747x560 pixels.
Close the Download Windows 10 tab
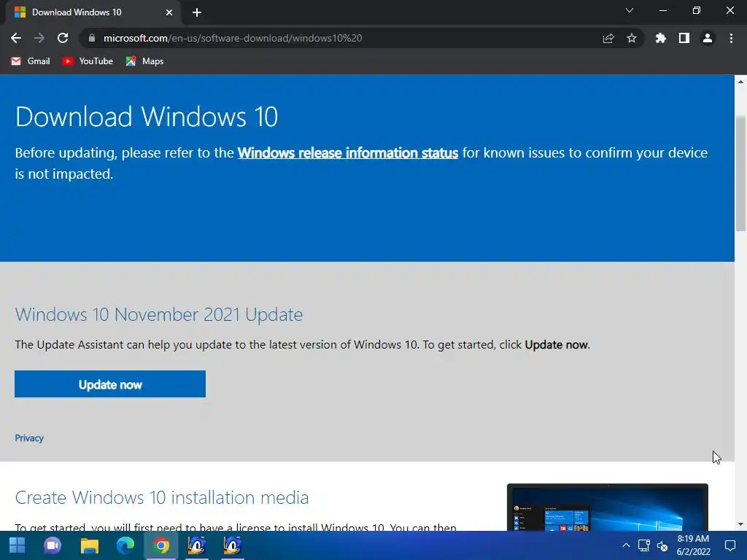169,12
